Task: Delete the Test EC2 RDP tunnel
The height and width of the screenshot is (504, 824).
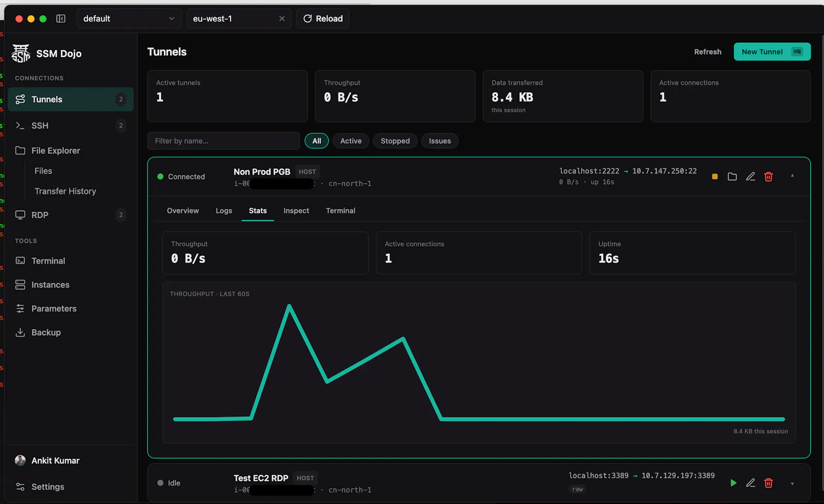Action: tap(768, 483)
